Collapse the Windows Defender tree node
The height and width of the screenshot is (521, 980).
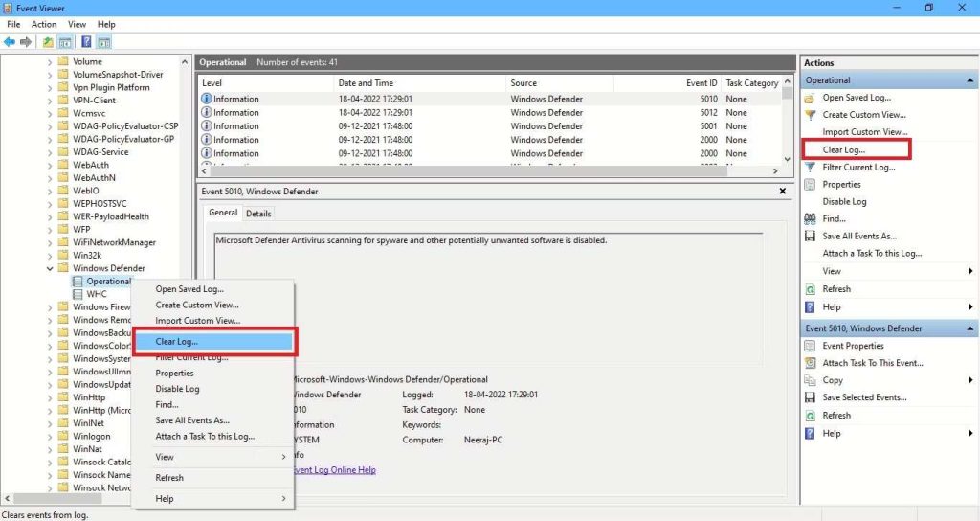[x=51, y=269]
